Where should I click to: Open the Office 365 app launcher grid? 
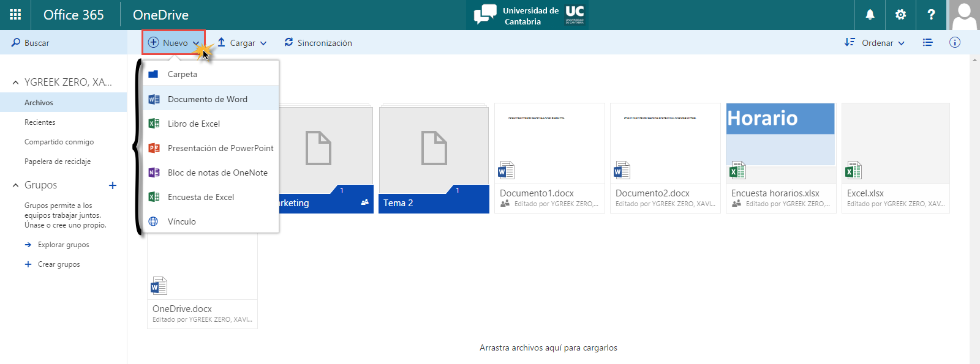point(15,15)
